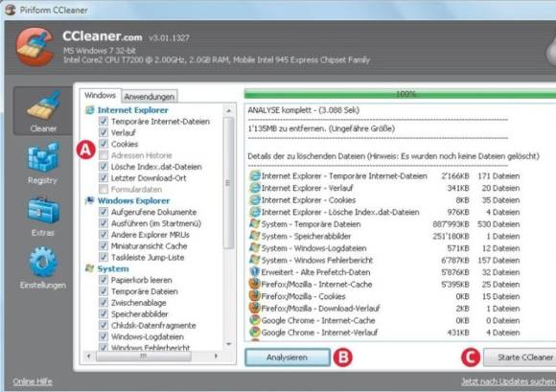
Task: Open the Online Hilfe link
Action: point(33,381)
